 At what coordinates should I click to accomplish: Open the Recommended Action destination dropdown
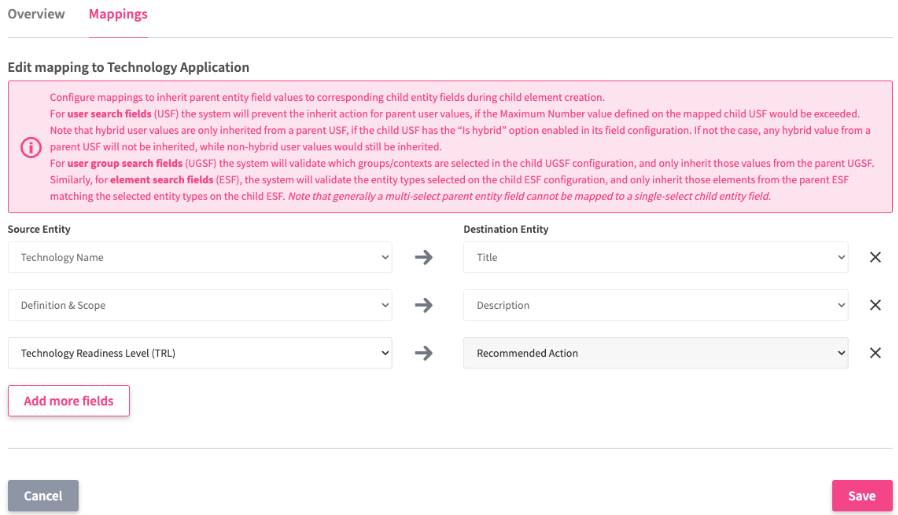pyautogui.click(x=655, y=353)
